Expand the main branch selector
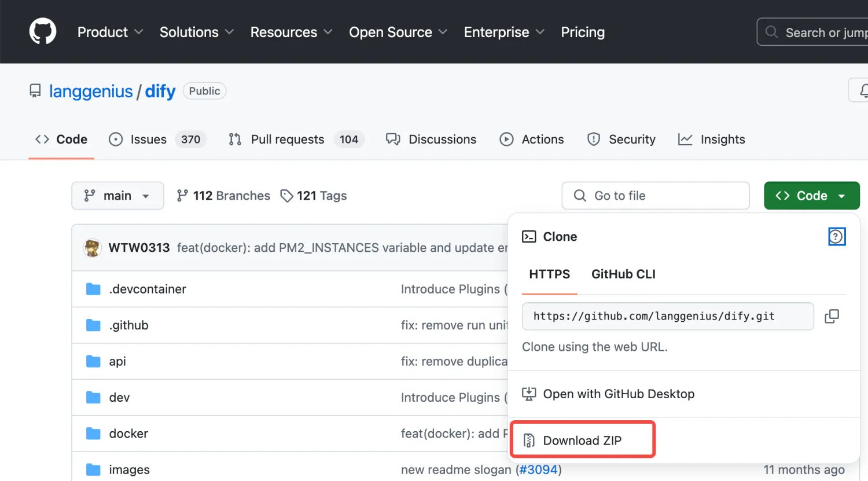 pyautogui.click(x=117, y=196)
